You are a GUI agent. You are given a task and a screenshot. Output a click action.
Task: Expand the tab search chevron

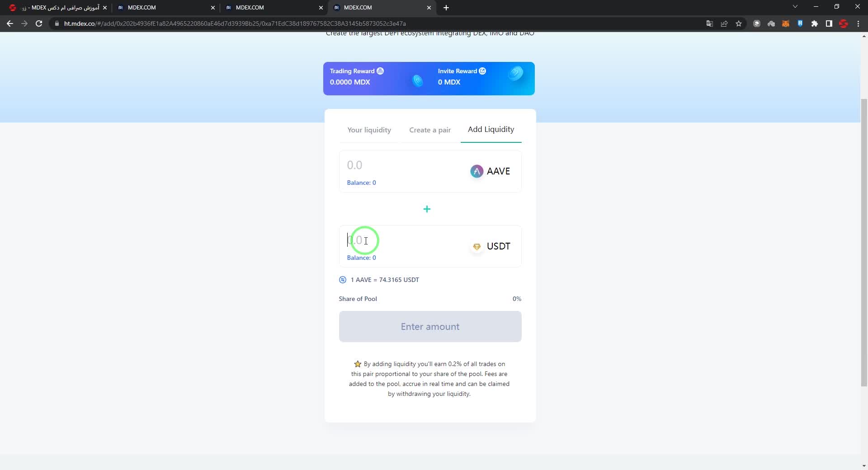pos(795,7)
